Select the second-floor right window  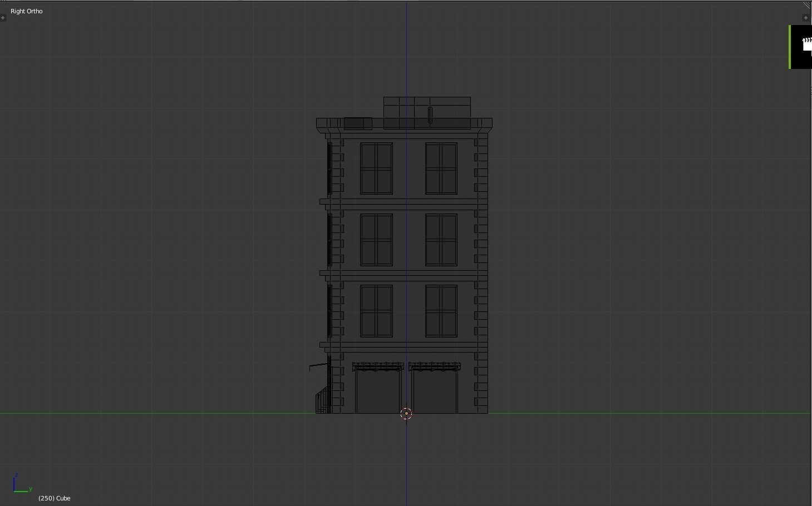pyautogui.click(x=441, y=311)
